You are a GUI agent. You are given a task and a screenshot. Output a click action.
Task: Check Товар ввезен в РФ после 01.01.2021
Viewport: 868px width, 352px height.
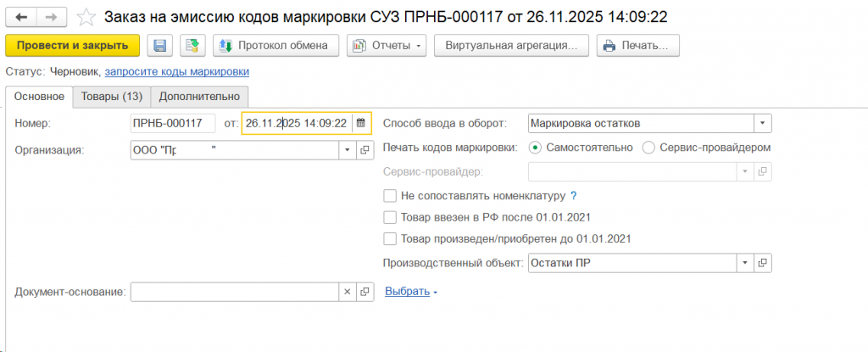tap(390, 217)
